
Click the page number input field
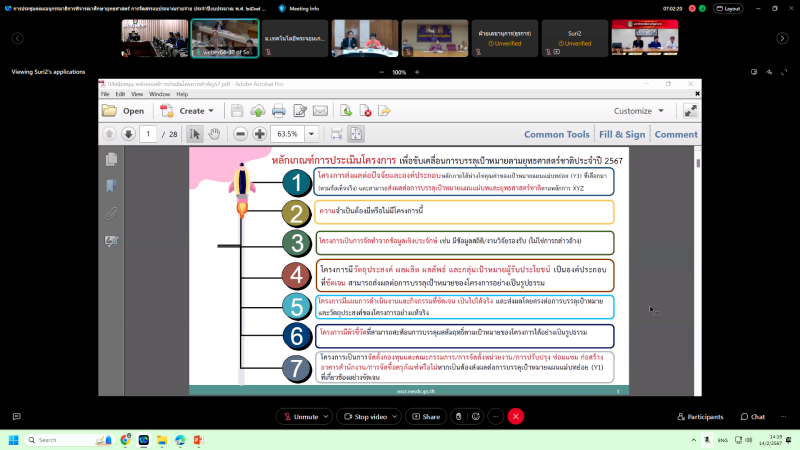147,134
